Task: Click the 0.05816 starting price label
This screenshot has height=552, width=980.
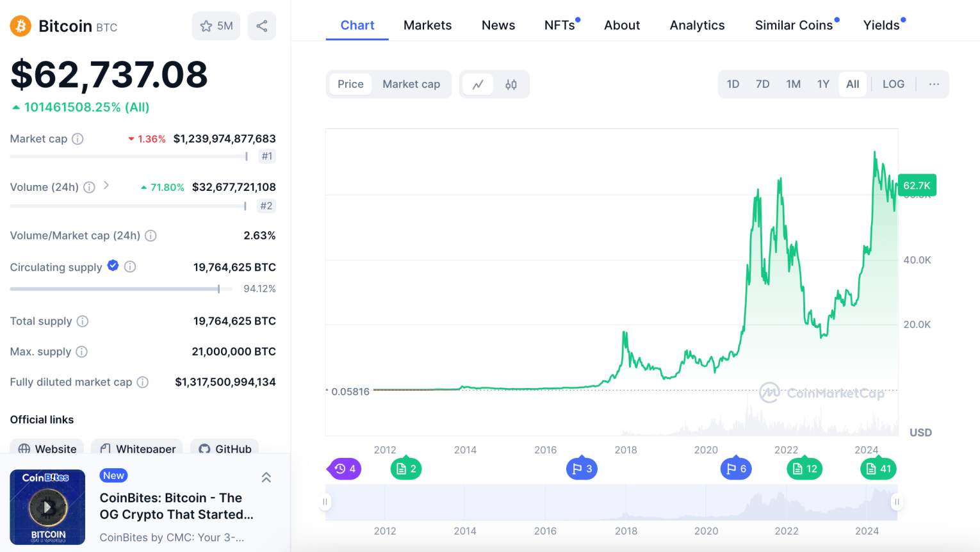Action: 350,391
